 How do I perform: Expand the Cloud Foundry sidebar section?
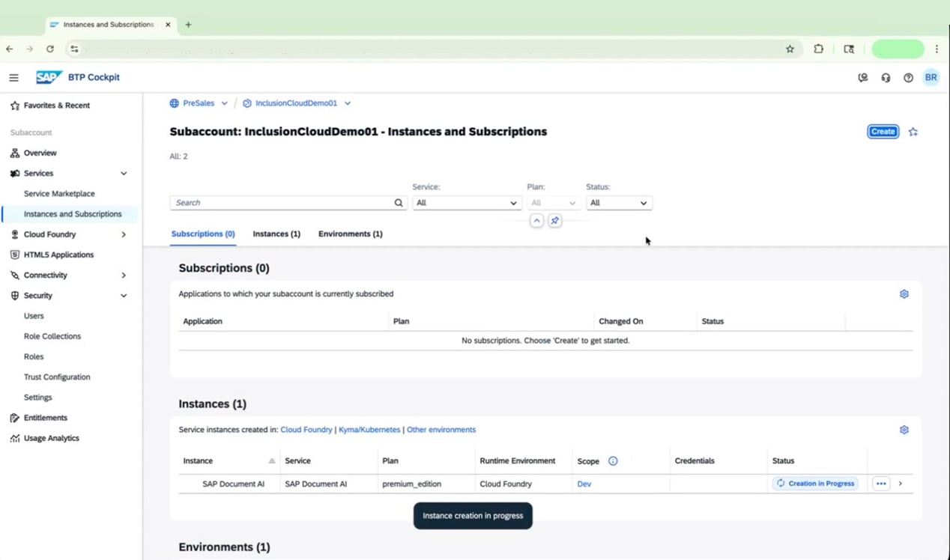pos(124,234)
